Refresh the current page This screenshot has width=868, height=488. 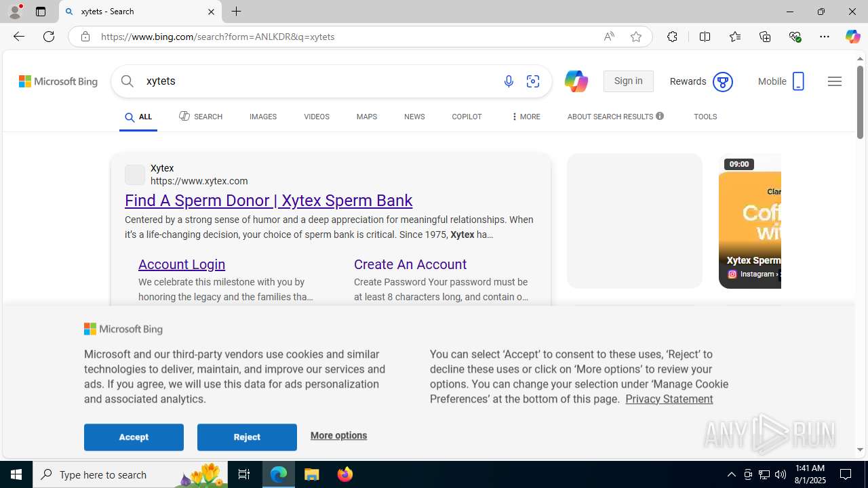point(49,37)
